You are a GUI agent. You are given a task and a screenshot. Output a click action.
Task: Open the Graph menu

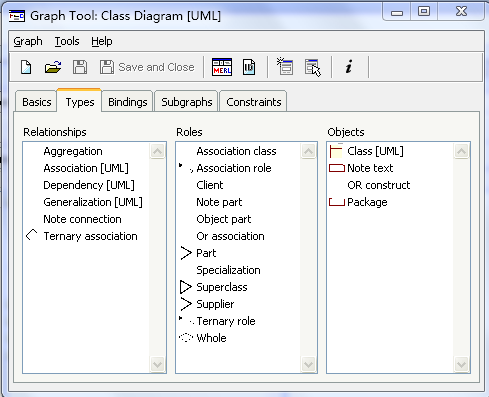click(28, 41)
